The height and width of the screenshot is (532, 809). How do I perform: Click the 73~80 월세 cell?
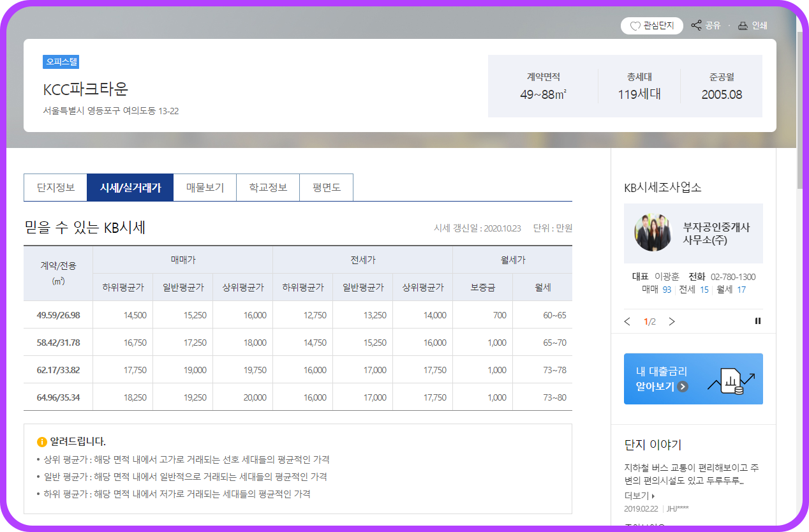(x=542, y=397)
